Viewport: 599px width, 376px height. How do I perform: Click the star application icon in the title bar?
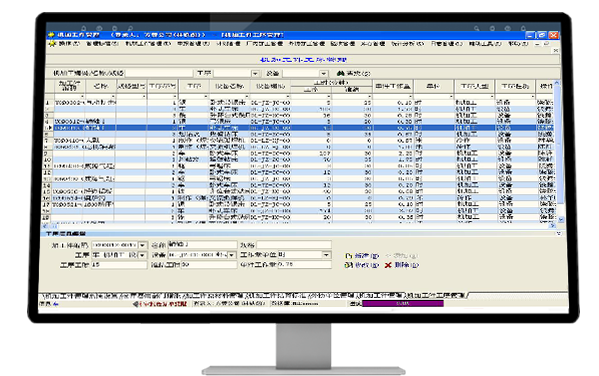point(51,35)
